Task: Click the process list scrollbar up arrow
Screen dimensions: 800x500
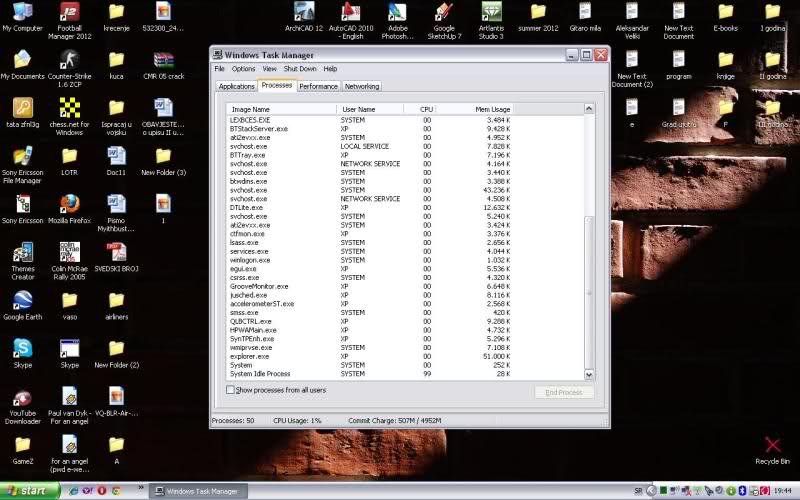Action: point(589,108)
